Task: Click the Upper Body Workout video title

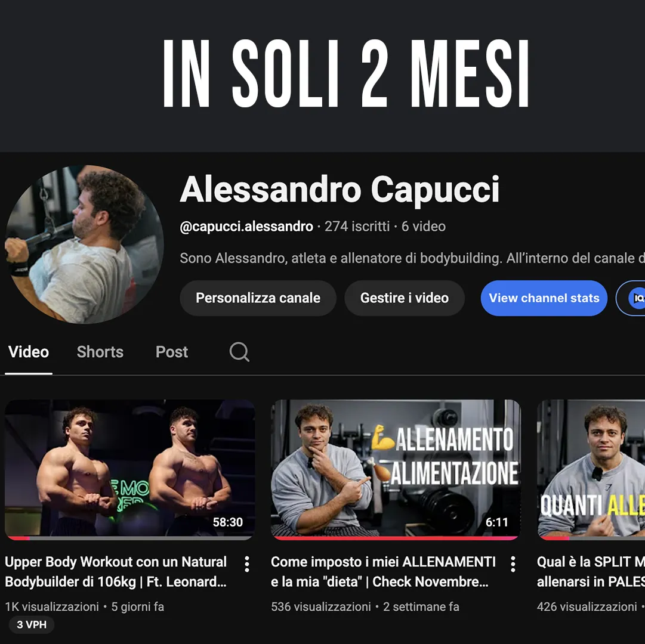Action: pyautogui.click(x=116, y=572)
